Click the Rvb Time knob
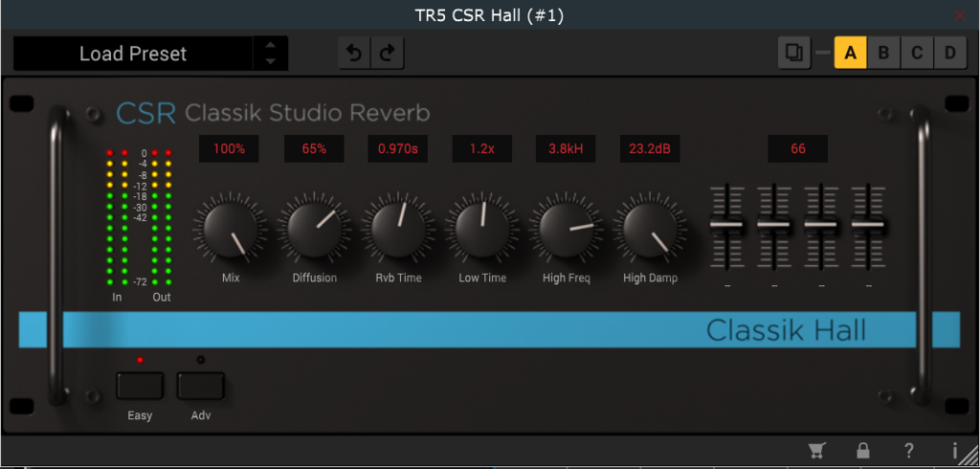The height and width of the screenshot is (469, 980). [x=398, y=231]
